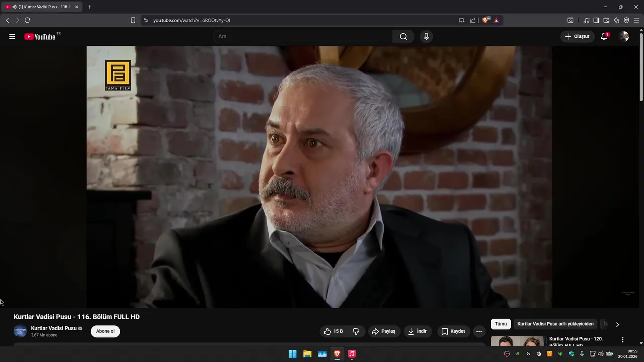Select the Kurtlar Vadisi Pusu browser tab
644x362 pixels.
point(41,7)
